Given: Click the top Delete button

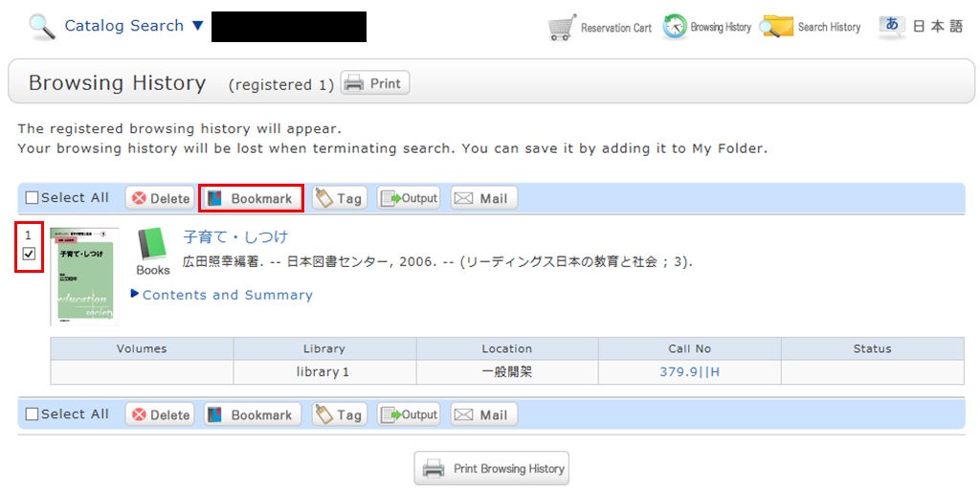Looking at the screenshot, I should pos(160,198).
